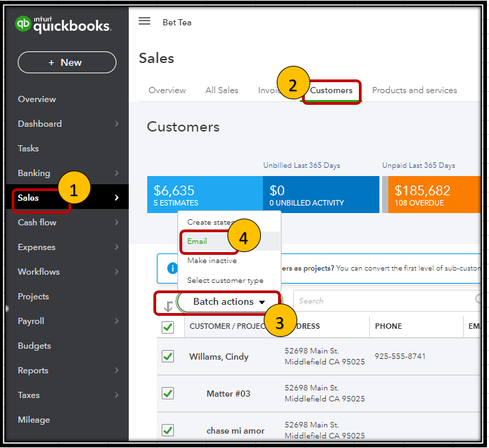
Task: Choose Email from the batch menu
Action: [x=197, y=241]
